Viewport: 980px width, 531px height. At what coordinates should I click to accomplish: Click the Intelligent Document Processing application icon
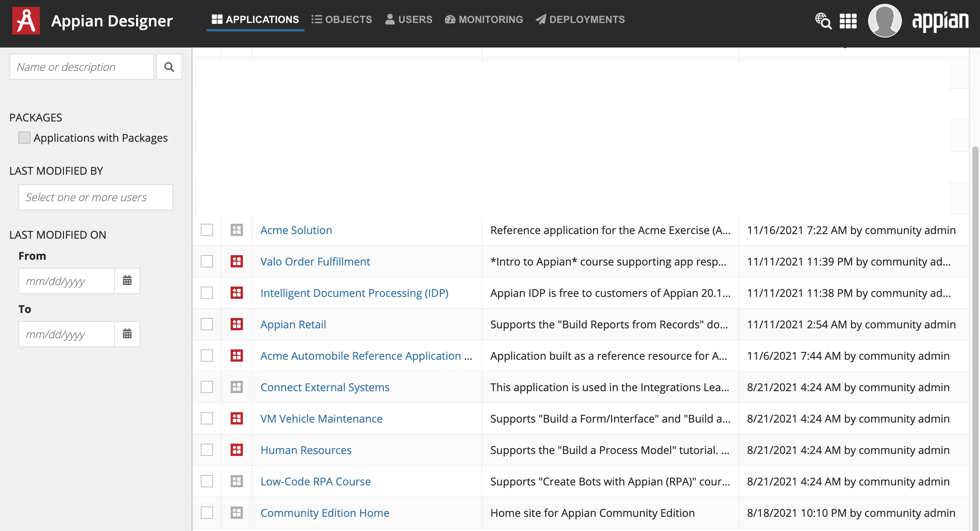pos(237,293)
